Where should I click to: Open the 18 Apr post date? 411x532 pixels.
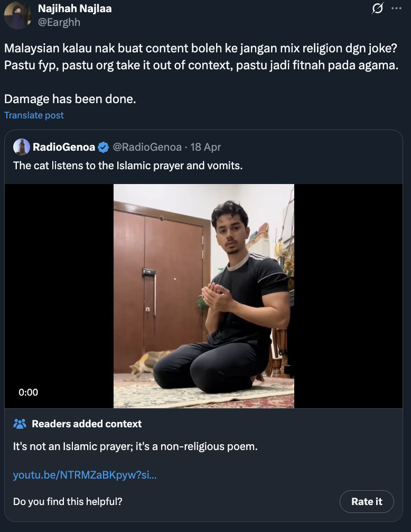(x=205, y=147)
